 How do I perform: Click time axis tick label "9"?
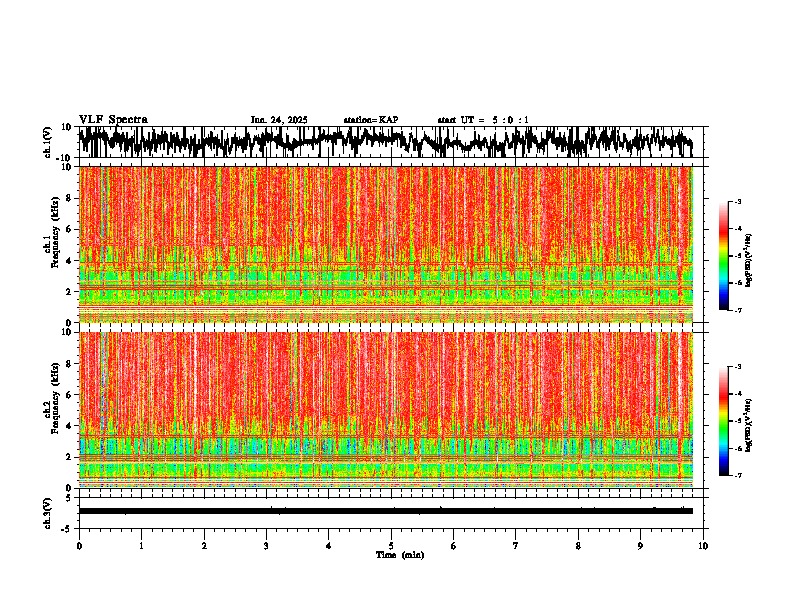pos(640,546)
